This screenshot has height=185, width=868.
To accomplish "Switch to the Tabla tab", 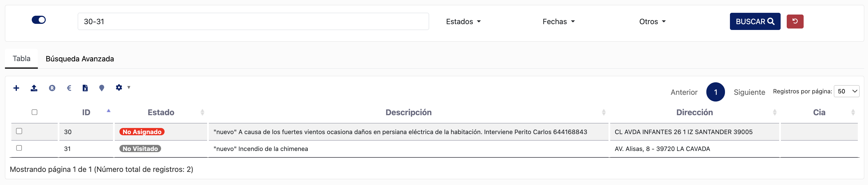I will (22, 58).
